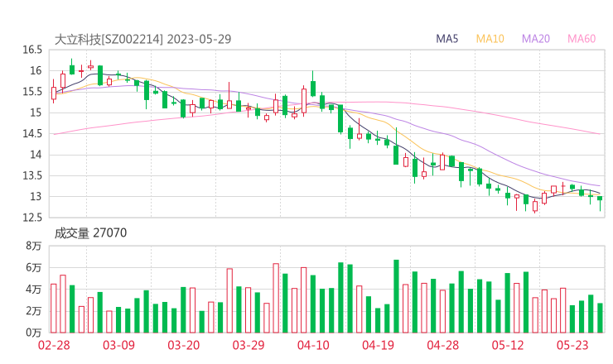Click the 04-10 date label
Image resolution: width=613 pixels, height=364 pixels.
coord(313,345)
